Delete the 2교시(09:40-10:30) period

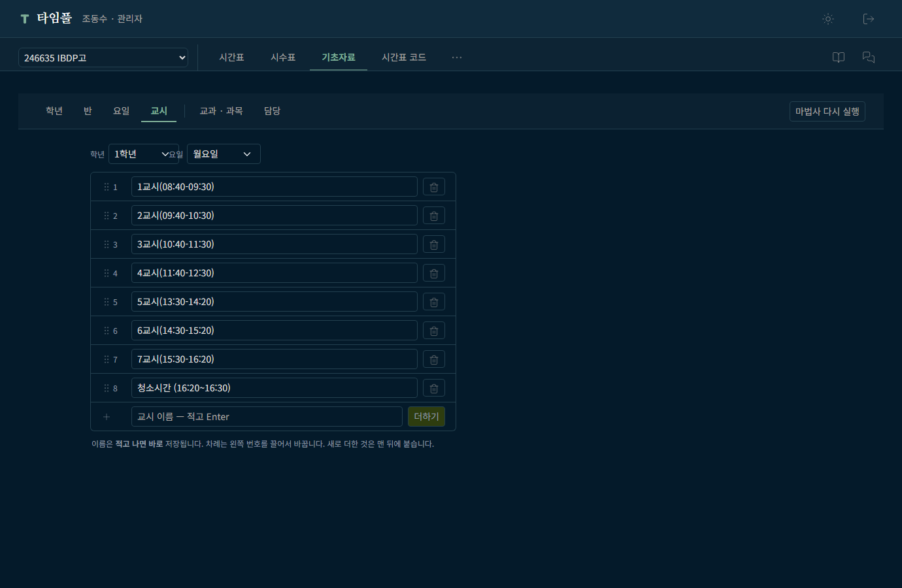tap(434, 216)
